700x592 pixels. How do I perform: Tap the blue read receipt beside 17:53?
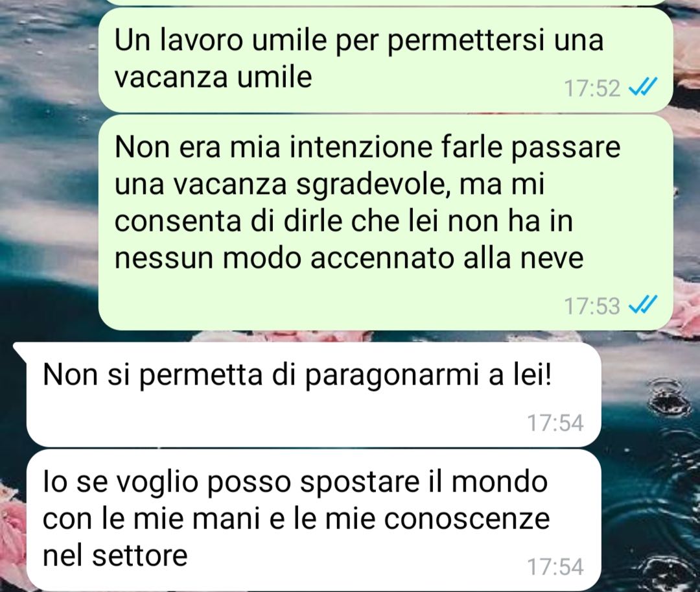tap(643, 305)
